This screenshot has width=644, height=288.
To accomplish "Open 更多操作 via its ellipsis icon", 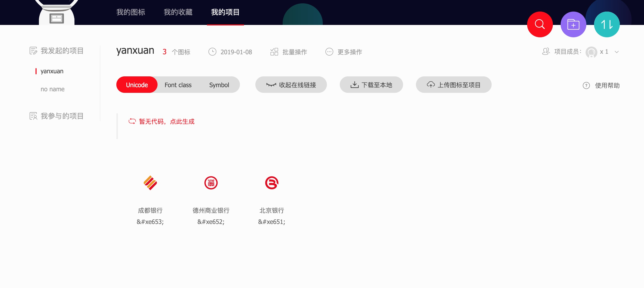I will pos(330,52).
